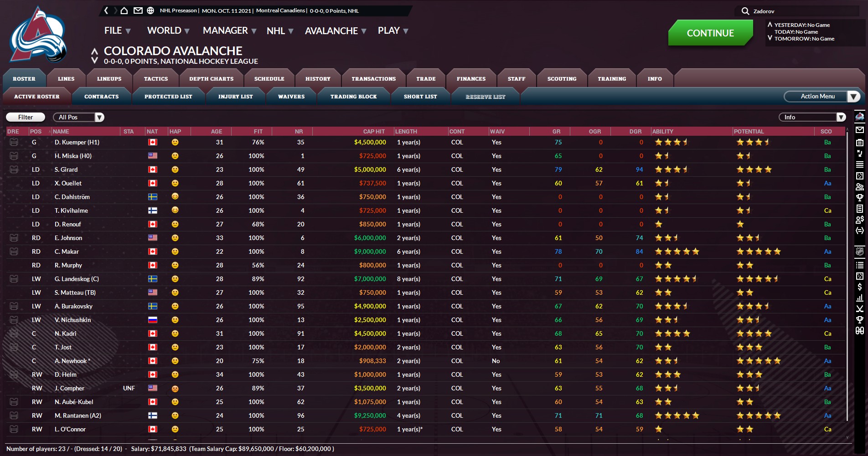The height and width of the screenshot is (456, 868).
Task: Click the sidebar bar chart statistics icon
Action: pos(860,298)
